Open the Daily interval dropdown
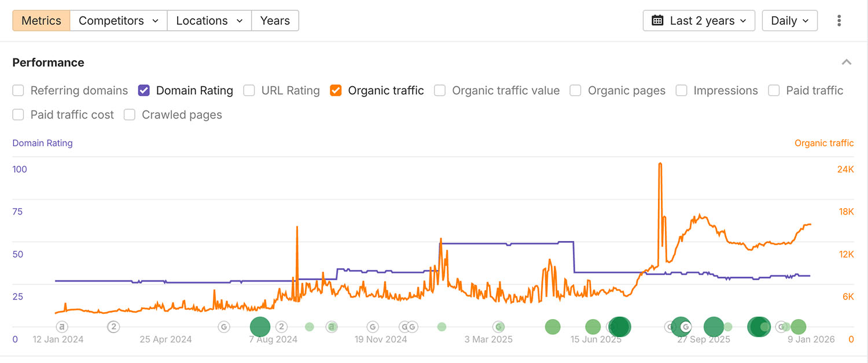 pos(789,21)
